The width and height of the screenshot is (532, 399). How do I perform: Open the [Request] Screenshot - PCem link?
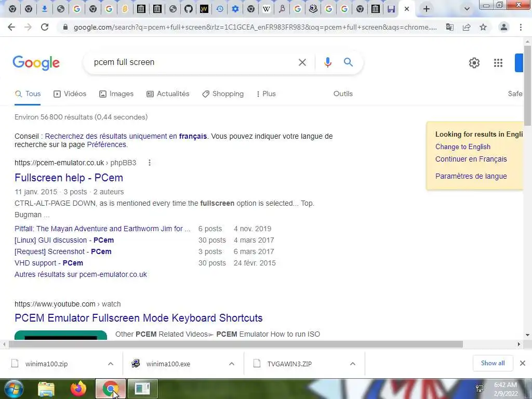pos(63,252)
